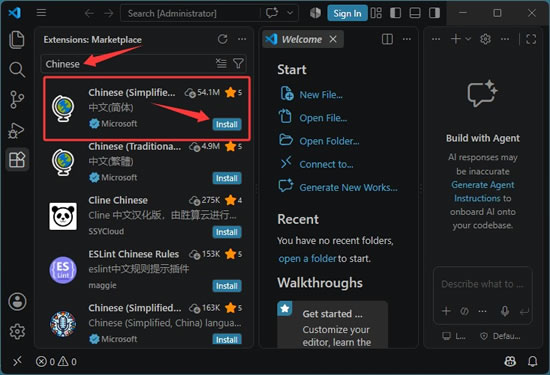Open the Get started walkthrough card
The width and height of the screenshot is (550, 375).
333,324
